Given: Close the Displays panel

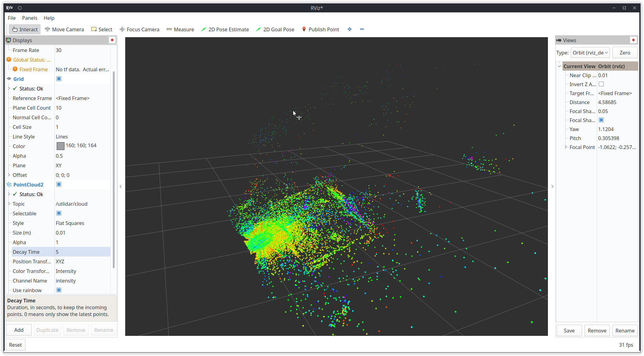Looking at the screenshot, I should coord(112,40).
